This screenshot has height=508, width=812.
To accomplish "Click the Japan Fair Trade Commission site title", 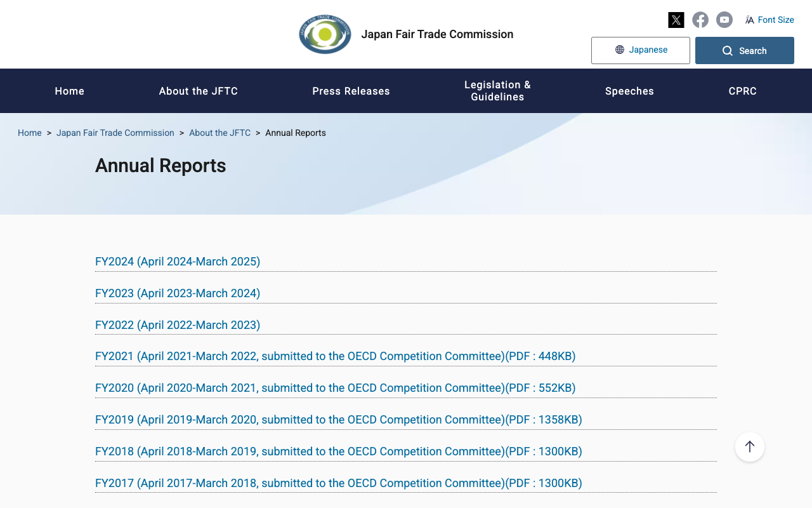I will pyautogui.click(x=437, y=34).
